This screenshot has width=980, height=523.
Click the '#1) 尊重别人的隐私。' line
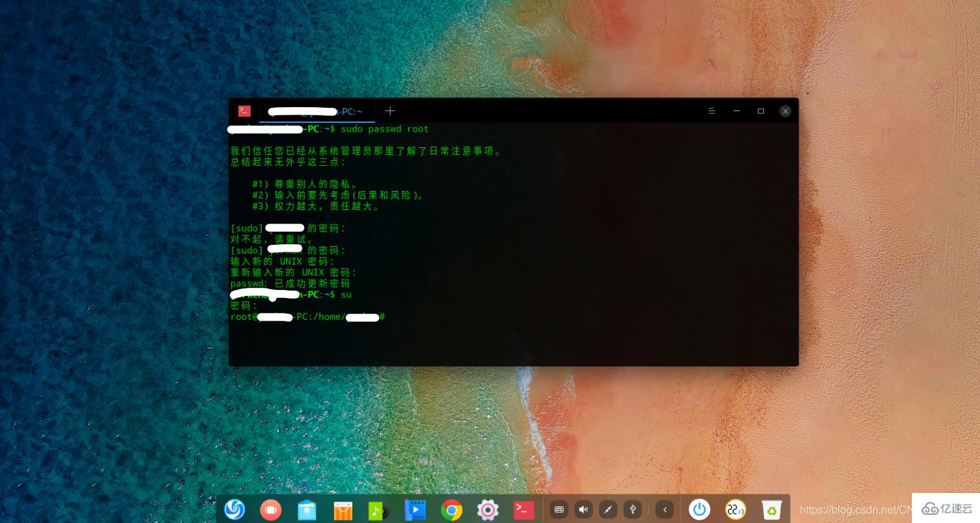[305, 184]
